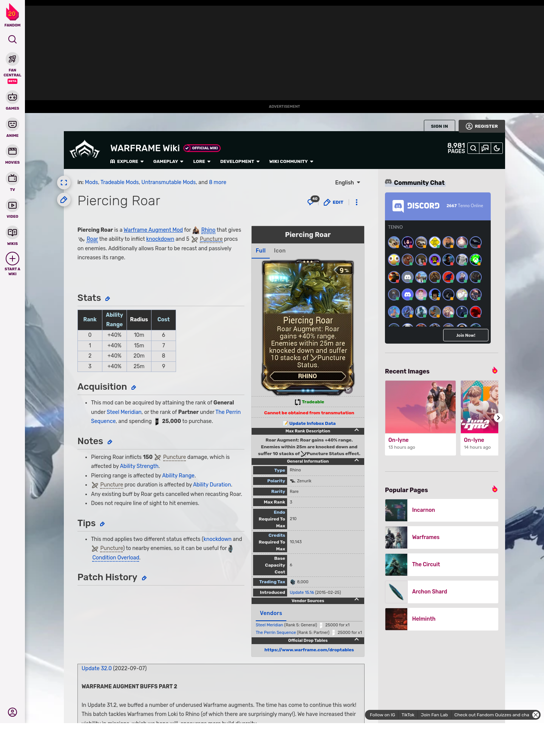Click the floating pencil edit icon
Image resolution: width=544 pixels, height=756 pixels.
tap(64, 200)
